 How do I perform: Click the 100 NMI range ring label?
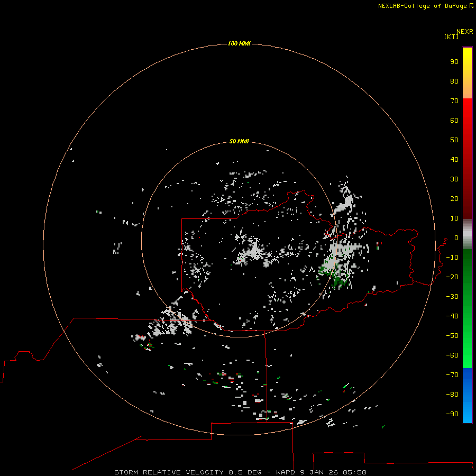[239, 43]
